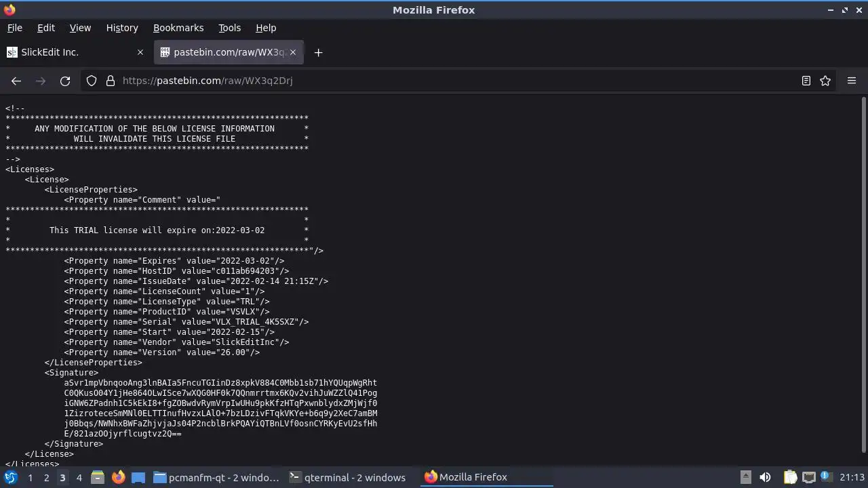Screen dimensions: 868x488
Task: Activate pcmanfm-qt taskbar group
Action: (x=216, y=477)
